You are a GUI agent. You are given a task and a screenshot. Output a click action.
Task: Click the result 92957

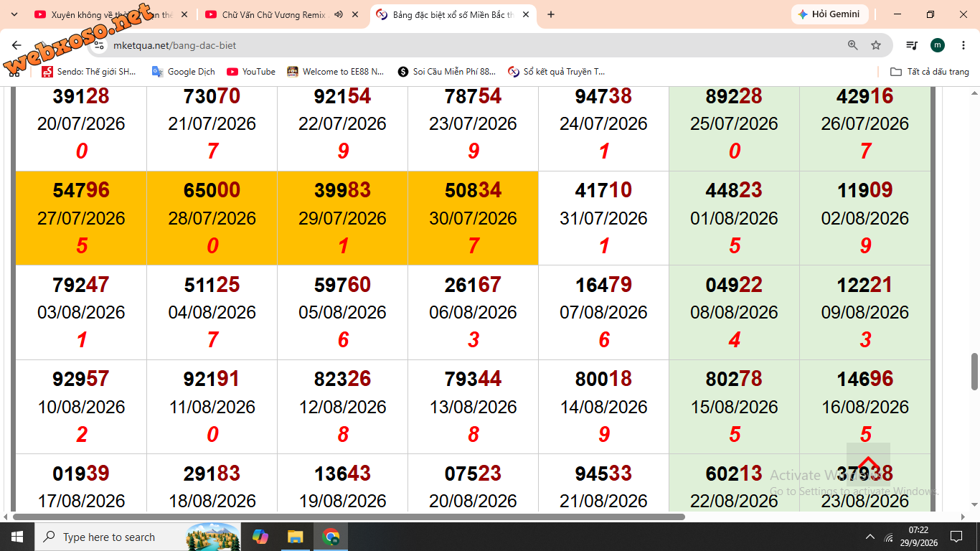(81, 379)
